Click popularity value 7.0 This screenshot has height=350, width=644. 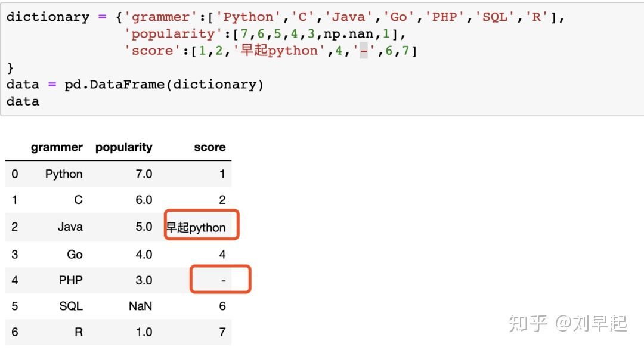(x=144, y=174)
